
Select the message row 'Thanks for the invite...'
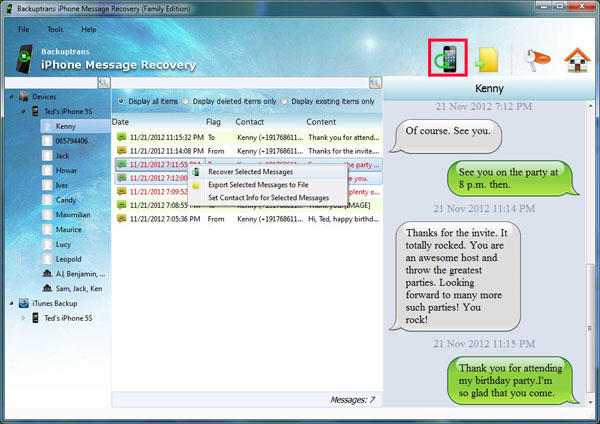coord(247,151)
